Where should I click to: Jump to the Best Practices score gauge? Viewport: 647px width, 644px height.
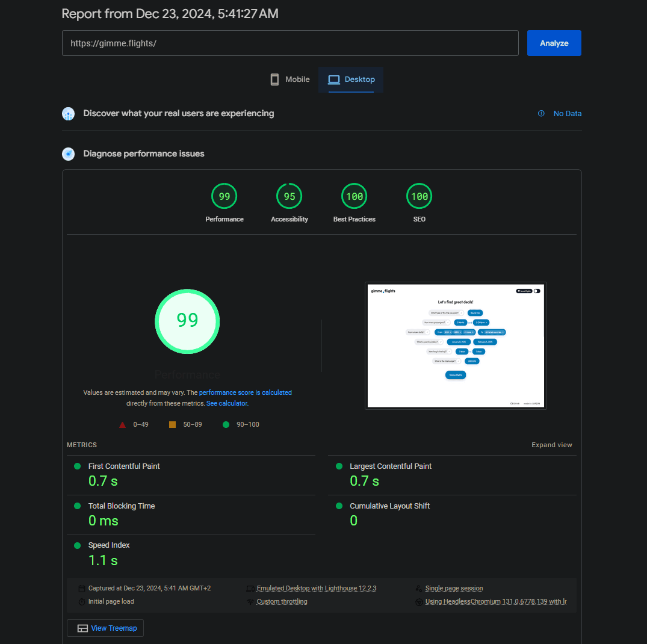pyautogui.click(x=354, y=197)
